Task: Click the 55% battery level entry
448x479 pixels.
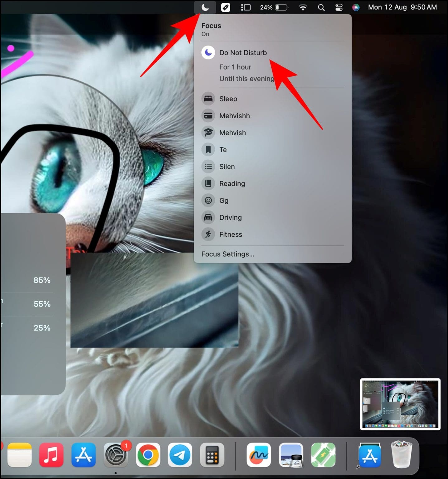Action: click(42, 304)
